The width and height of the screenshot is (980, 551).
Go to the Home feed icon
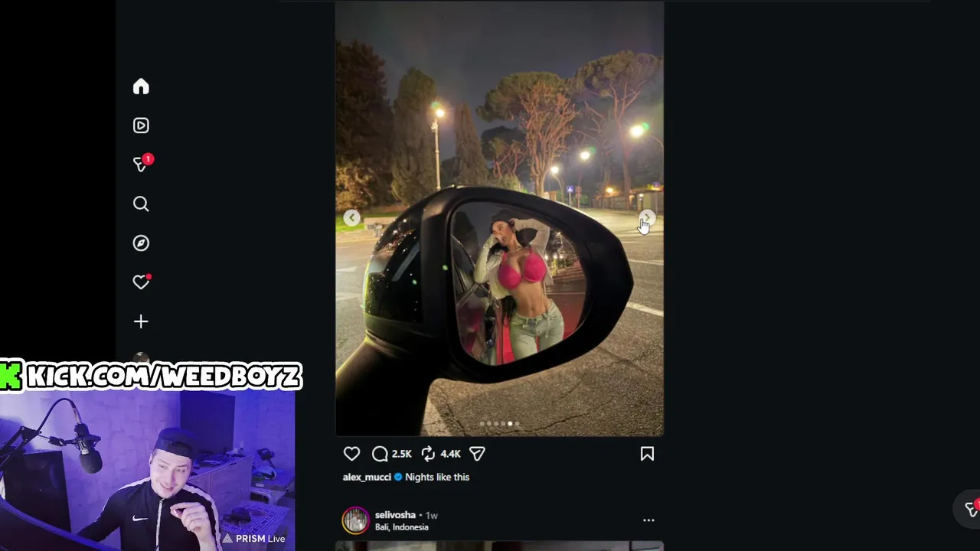coord(141,86)
